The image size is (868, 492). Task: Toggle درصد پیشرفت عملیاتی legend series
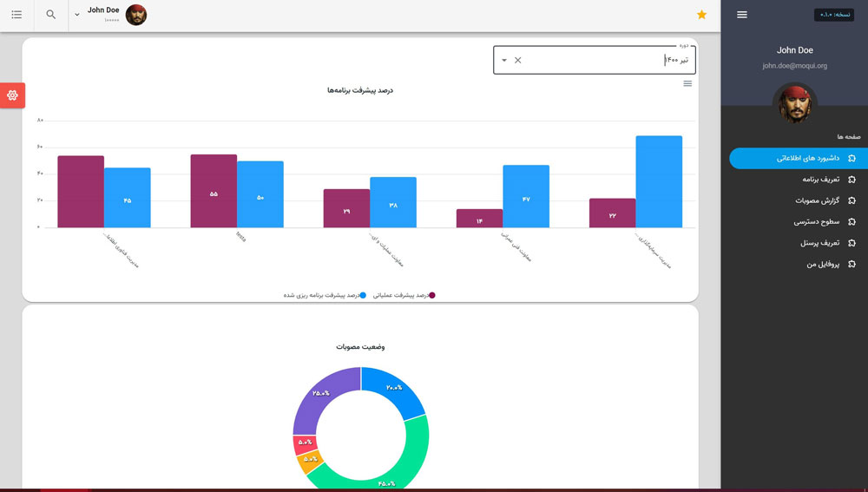(404, 295)
